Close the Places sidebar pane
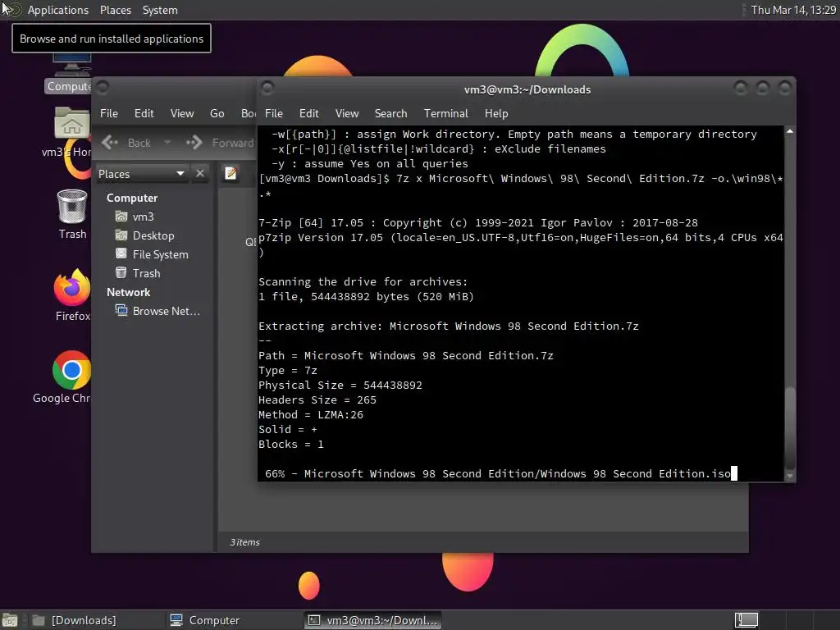This screenshot has width=840, height=630. point(200,174)
